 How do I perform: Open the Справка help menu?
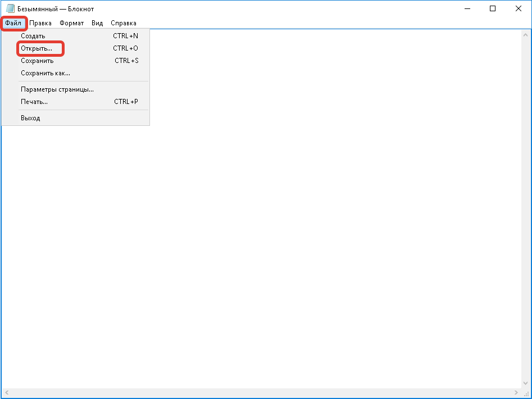click(124, 23)
